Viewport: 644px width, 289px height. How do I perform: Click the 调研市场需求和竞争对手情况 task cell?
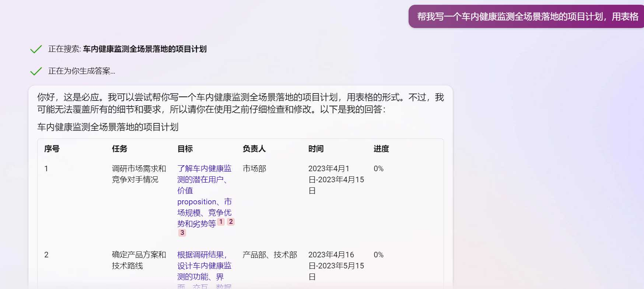click(139, 174)
